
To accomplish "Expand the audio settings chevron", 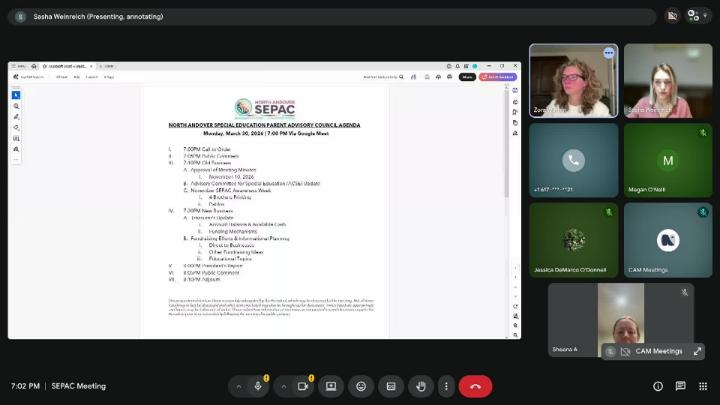I will coord(238,386).
